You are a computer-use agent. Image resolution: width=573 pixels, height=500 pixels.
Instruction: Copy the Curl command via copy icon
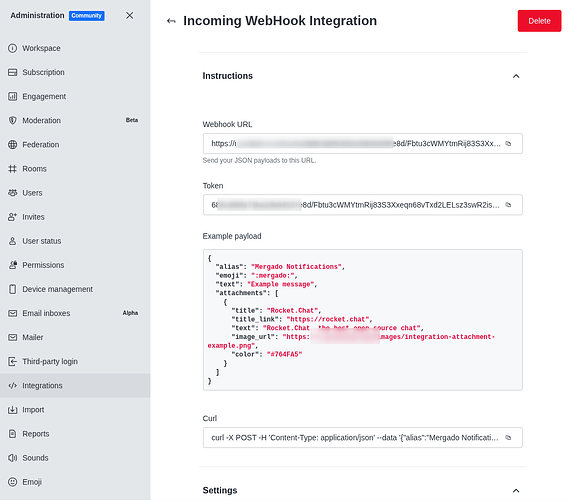pos(508,438)
